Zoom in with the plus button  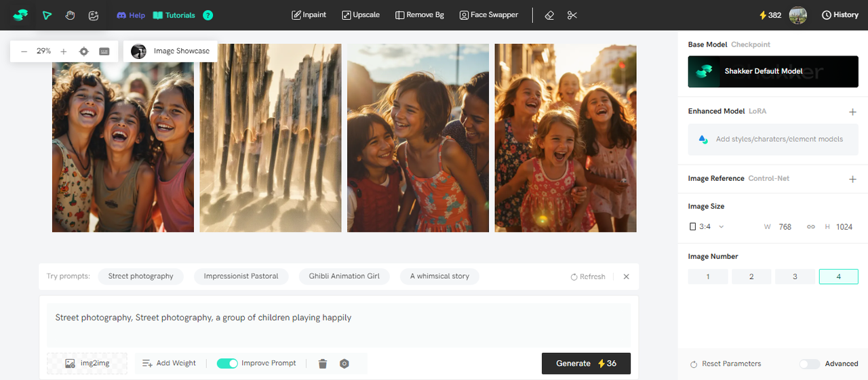point(64,51)
